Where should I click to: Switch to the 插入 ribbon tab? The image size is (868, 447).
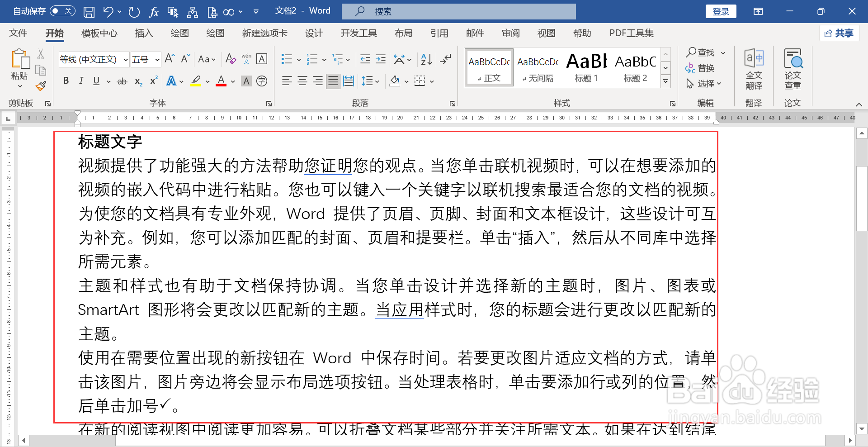click(x=144, y=33)
